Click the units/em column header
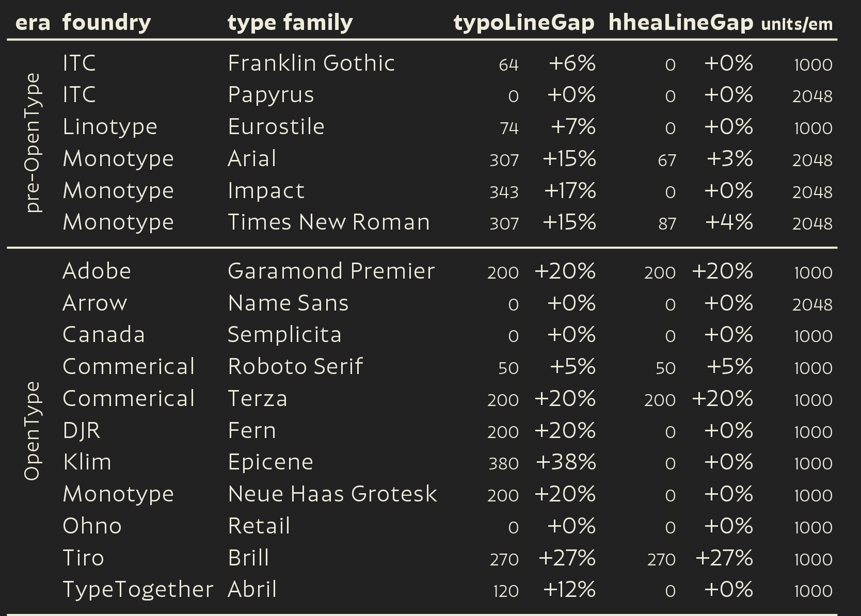861x616 pixels. 797,24
